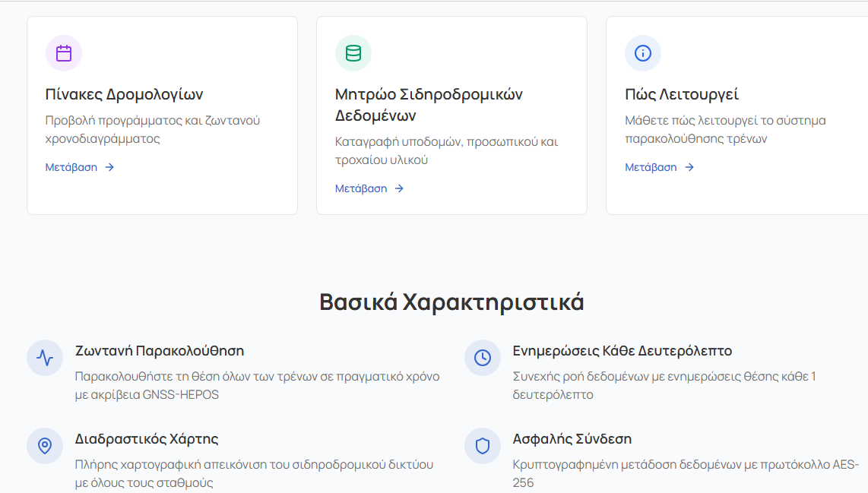
Task: Click the AES-256 encryption description text
Action: point(685,473)
